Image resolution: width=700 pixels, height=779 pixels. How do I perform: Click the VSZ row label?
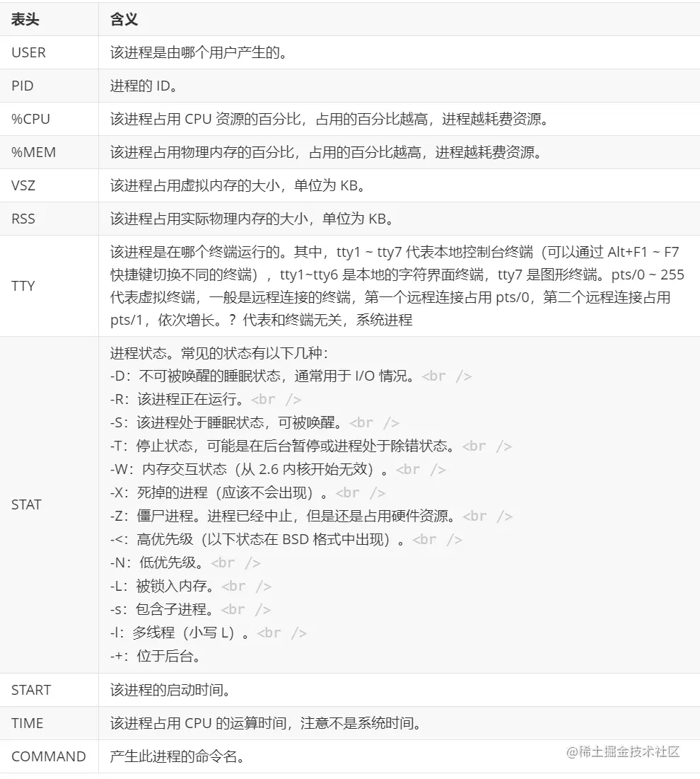[x=22, y=185]
